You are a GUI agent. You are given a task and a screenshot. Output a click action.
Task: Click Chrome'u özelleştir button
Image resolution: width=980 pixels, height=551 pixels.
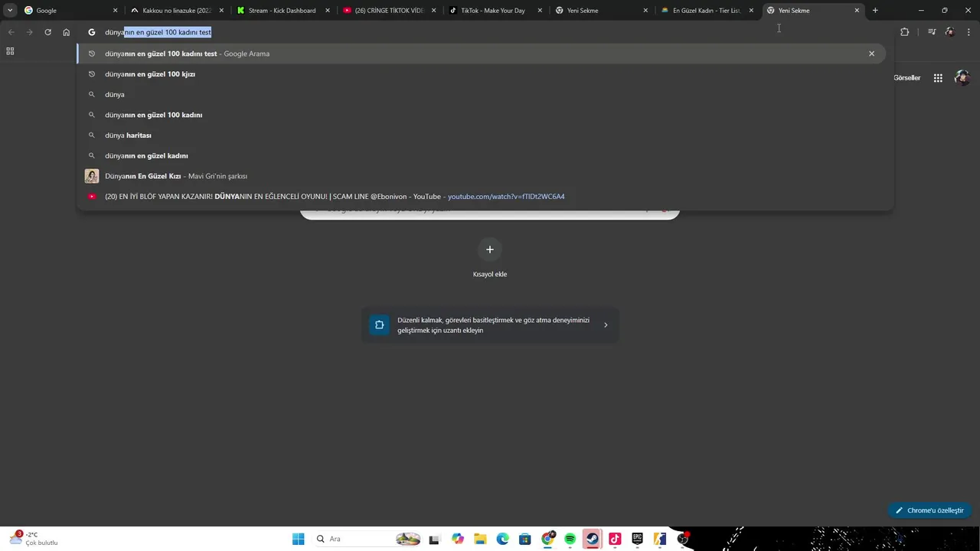[929, 510]
